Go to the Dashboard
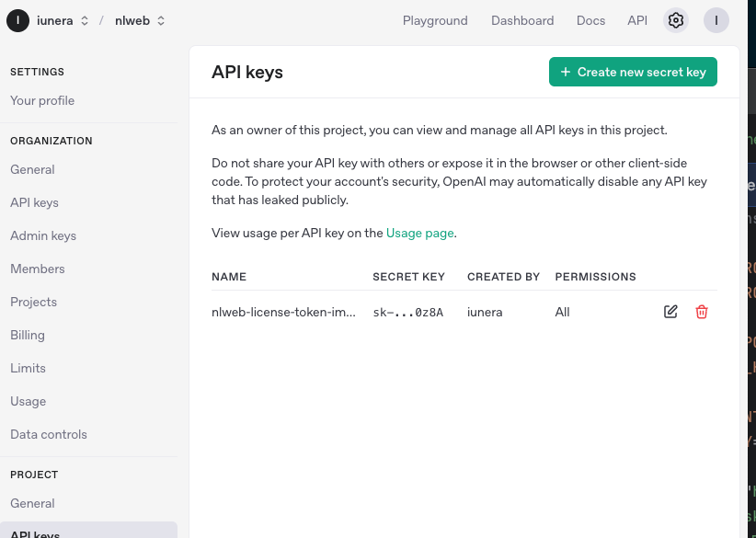Image resolution: width=756 pixels, height=538 pixels. 522,21
